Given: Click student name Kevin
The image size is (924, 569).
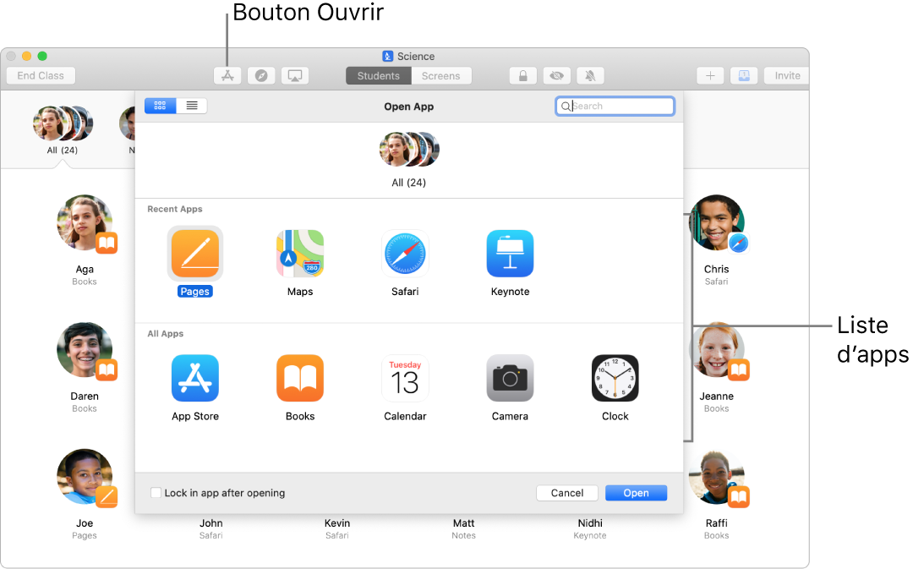Looking at the screenshot, I should pos(337,523).
